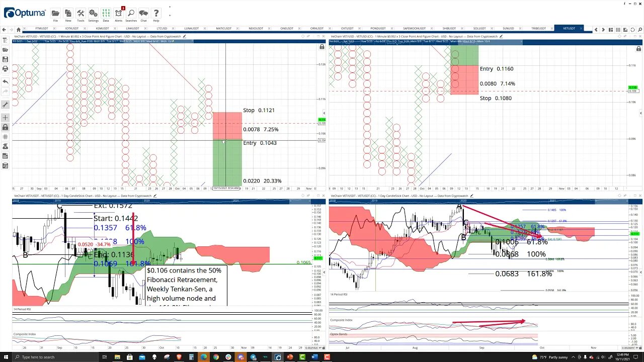Select the red risk zone on top-left chart
644x362 pixels.
pos(227,126)
